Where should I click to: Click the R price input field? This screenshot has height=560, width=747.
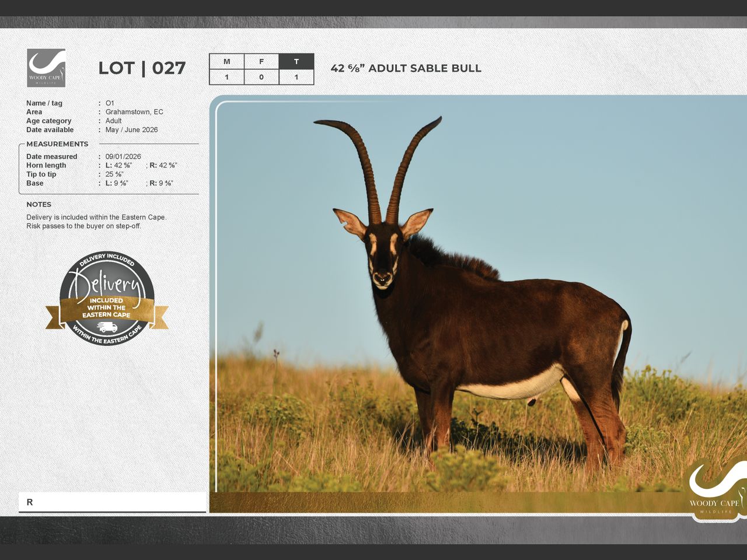pos(112,502)
